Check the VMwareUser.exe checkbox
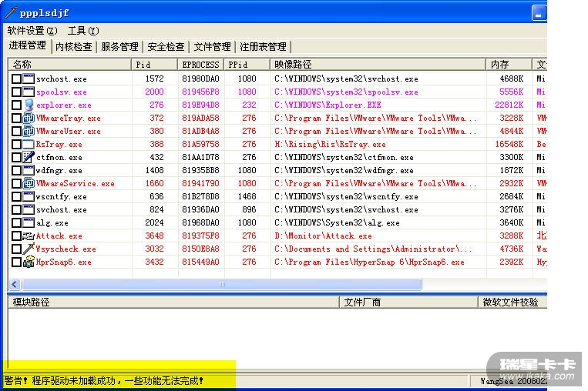This screenshot has width=588, height=391. (x=16, y=131)
